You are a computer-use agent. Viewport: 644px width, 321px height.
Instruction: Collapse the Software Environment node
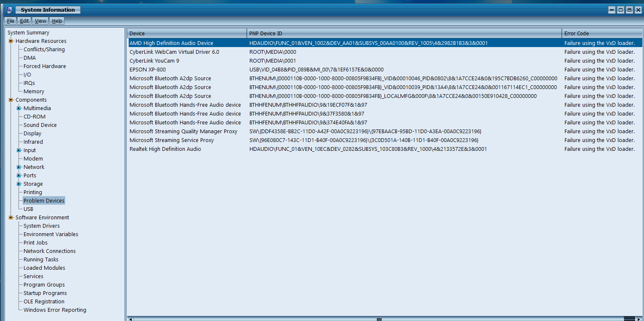[x=11, y=218]
